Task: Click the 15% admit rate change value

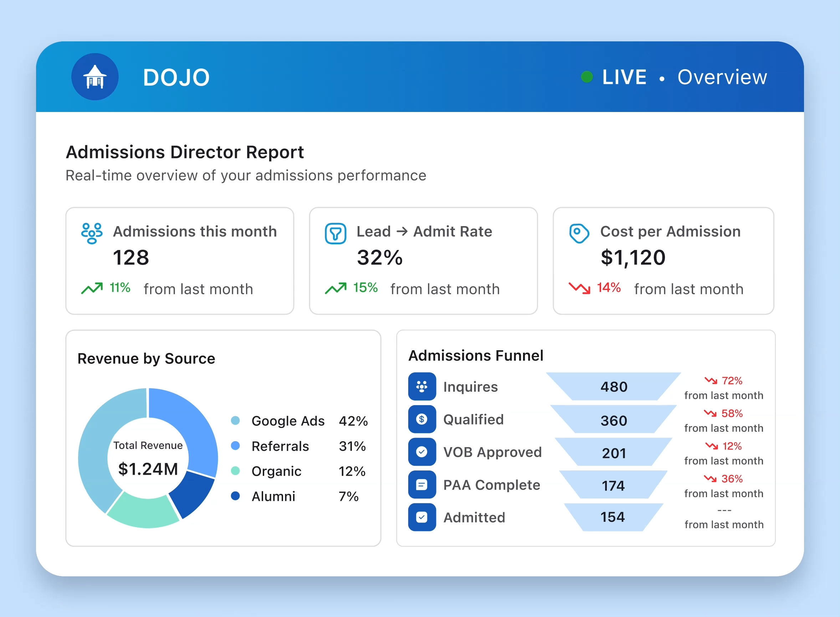Action: (x=365, y=287)
